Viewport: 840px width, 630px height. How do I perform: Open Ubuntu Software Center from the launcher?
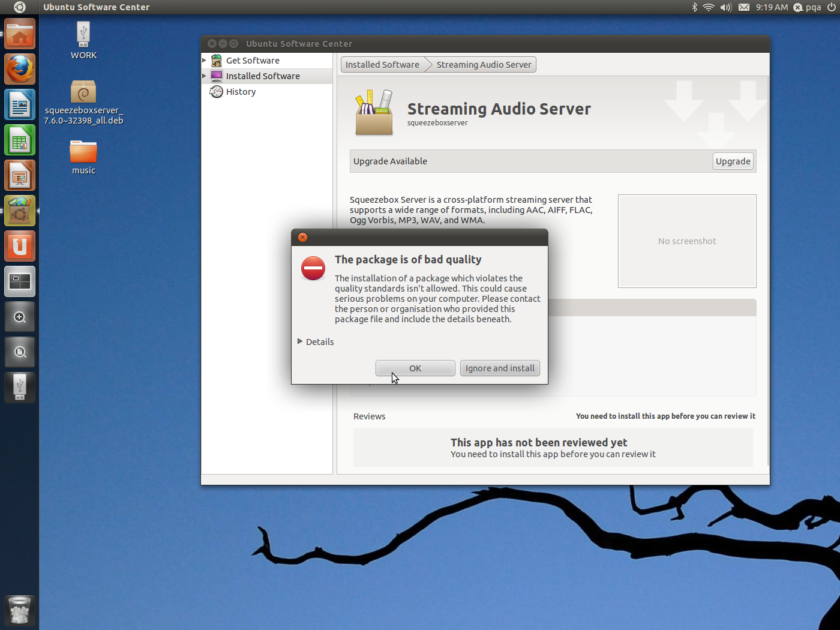[x=20, y=211]
